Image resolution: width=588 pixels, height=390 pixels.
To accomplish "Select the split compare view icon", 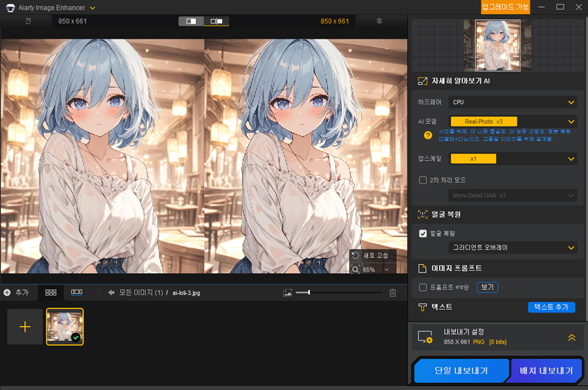I will [191, 21].
